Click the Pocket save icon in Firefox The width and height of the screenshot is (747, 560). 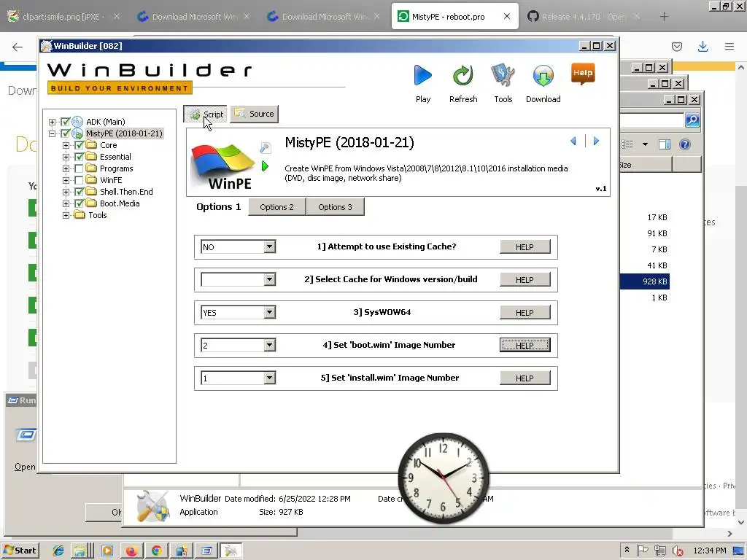click(x=676, y=46)
